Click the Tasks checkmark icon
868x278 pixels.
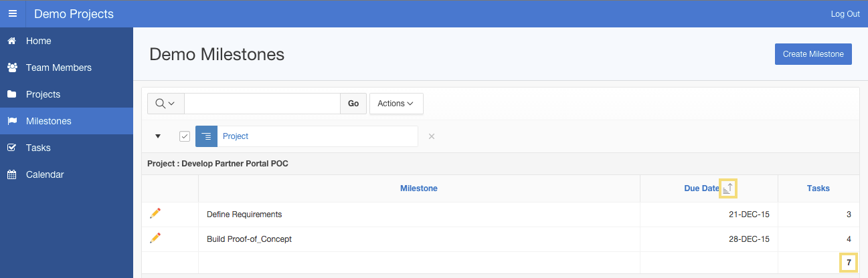12,148
